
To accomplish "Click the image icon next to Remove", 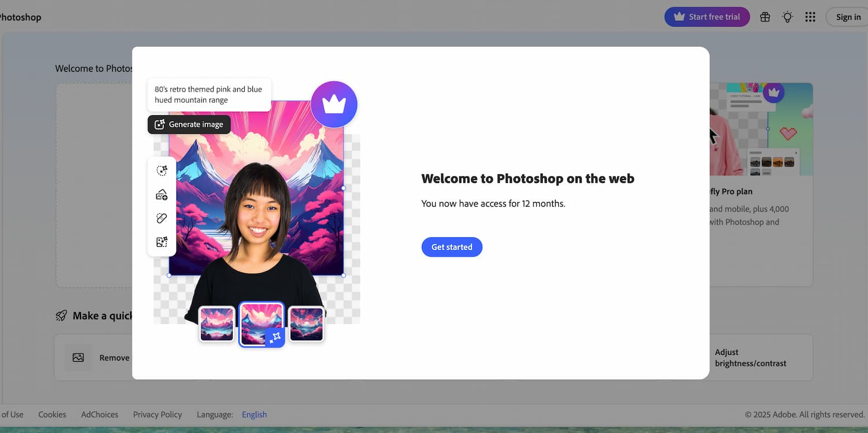I will [78, 358].
